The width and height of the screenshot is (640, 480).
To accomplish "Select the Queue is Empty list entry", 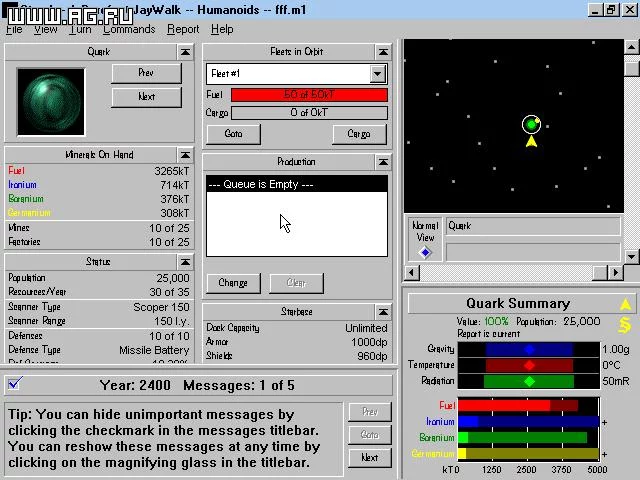I will click(x=297, y=184).
